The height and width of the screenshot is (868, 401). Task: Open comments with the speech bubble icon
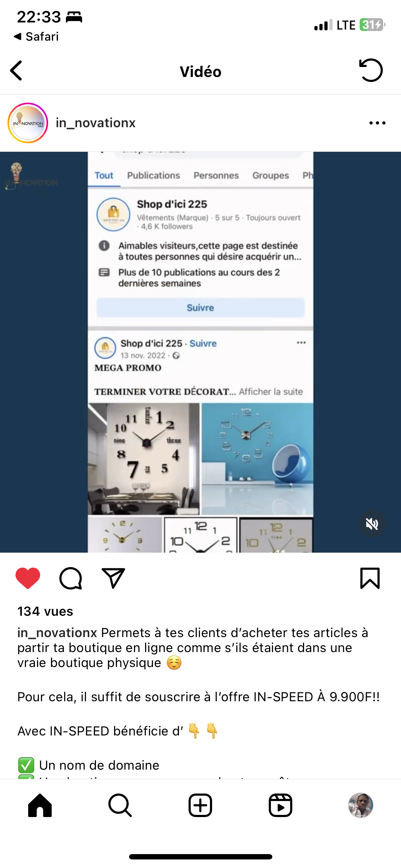tap(71, 578)
